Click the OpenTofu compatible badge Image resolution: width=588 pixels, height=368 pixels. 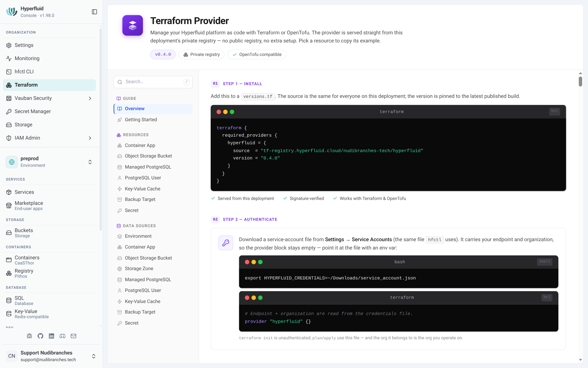257,54
